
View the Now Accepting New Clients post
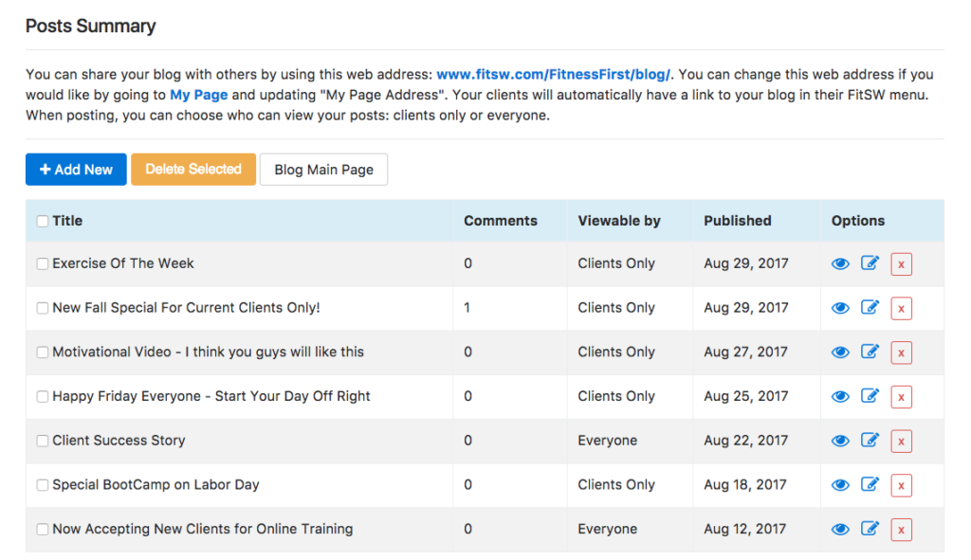click(x=840, y=530)
